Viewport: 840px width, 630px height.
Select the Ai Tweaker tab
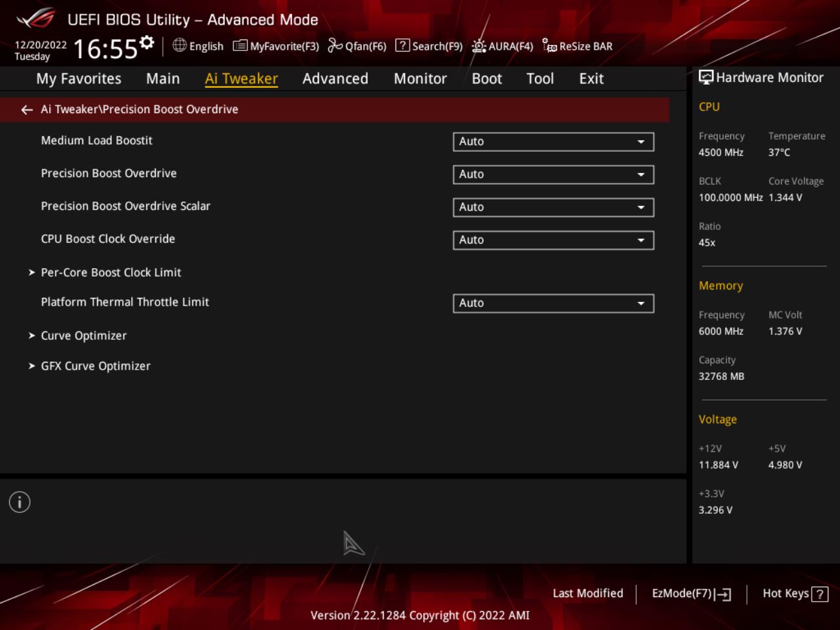[x=241, y=79]
